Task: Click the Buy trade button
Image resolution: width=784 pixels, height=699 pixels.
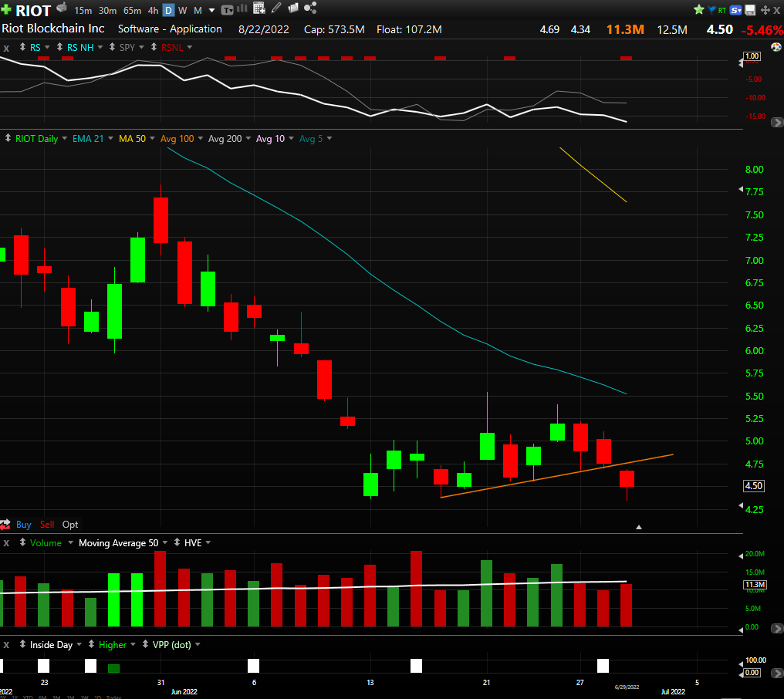Action: [23, 525]
